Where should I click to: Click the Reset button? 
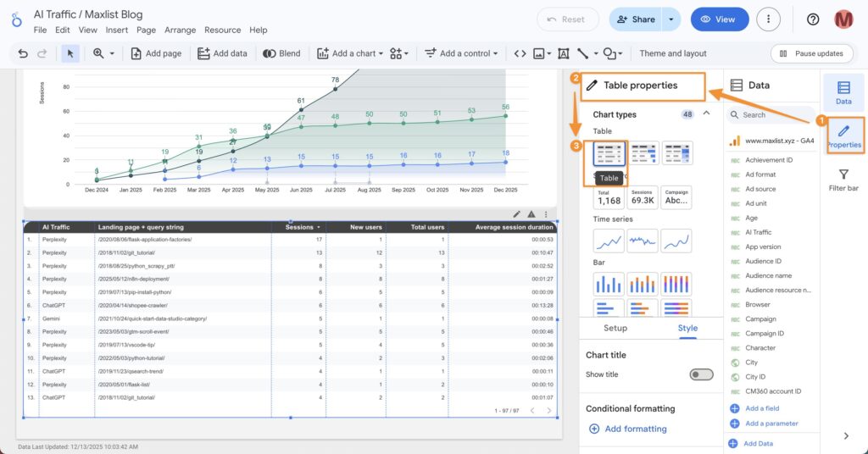[567, 19]
